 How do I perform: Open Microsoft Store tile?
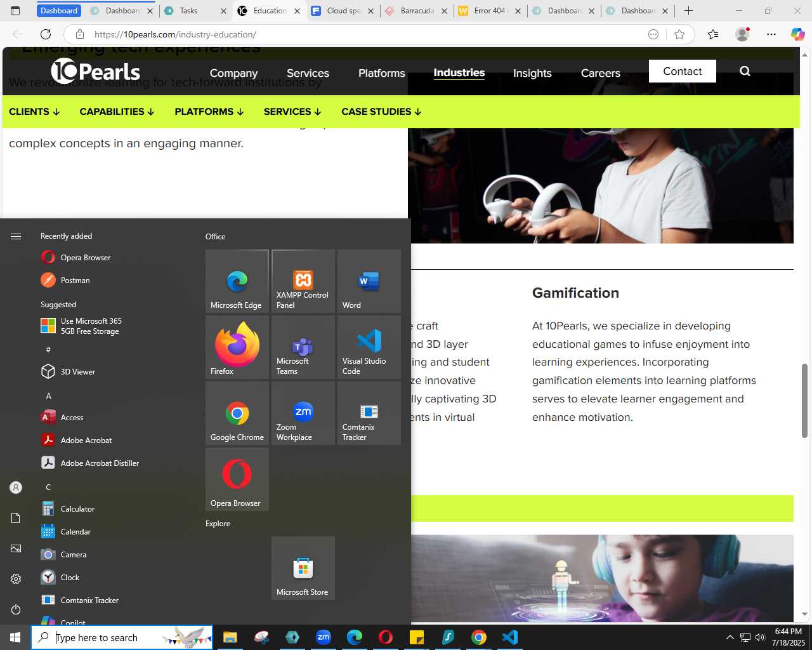pos(303,568)
